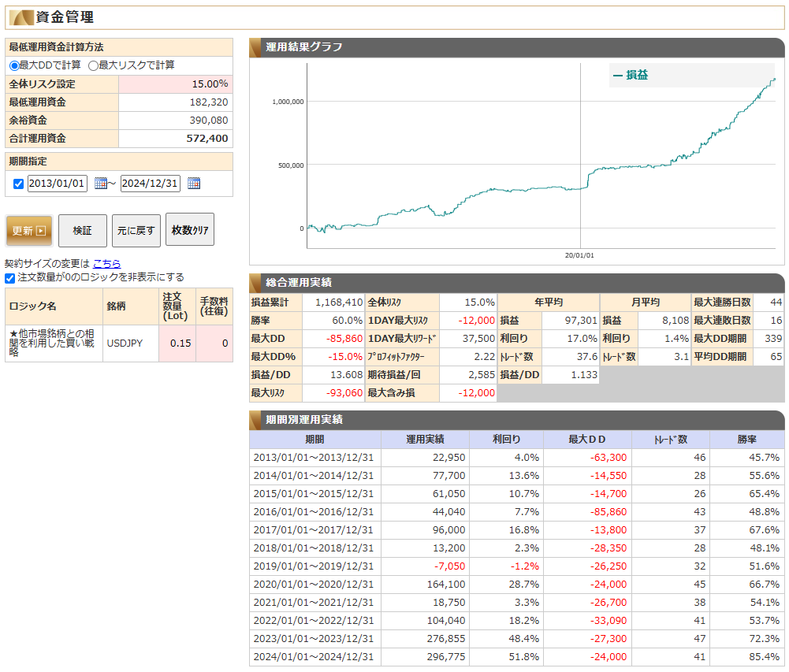The image size is (789, 672).
Task: Edit the start date field 2013/01/01
Action: click(x=57, y=183)
